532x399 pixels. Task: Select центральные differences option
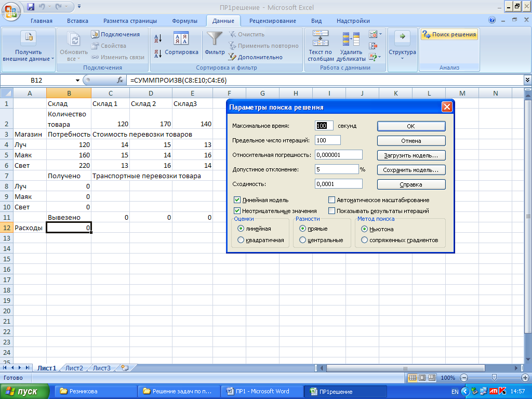(x=303, y=240)
